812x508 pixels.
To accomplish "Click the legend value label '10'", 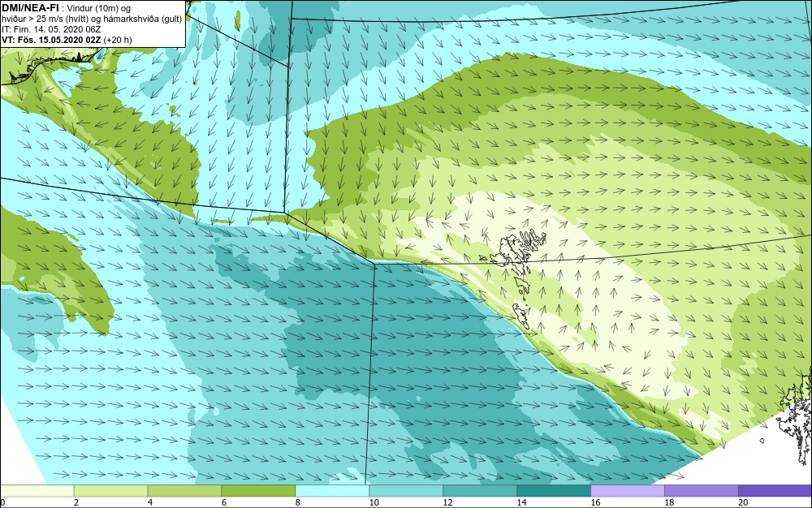I will [x=374, y=502].
